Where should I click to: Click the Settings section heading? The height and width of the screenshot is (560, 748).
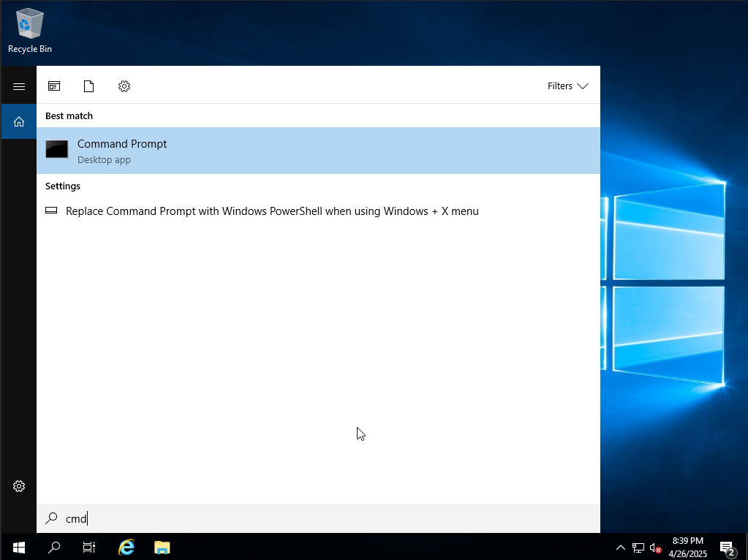click(x=63, y=186)
